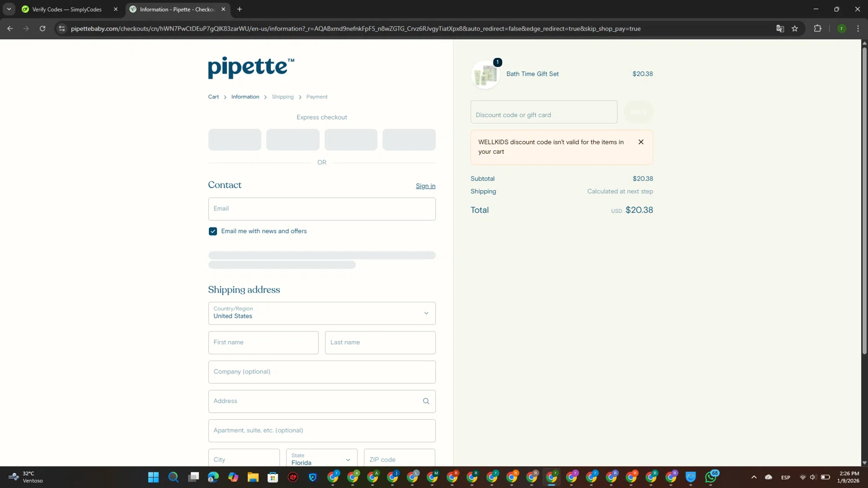Click the pipette logo

pos(251,67)
